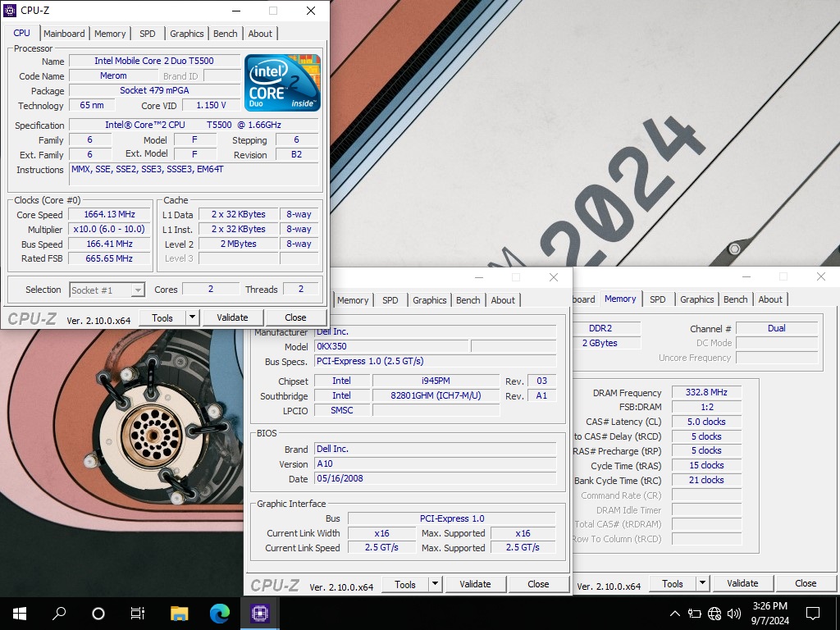This screenshot has height=630, width=840.
Task: Select SPD tab in the Memory window
Action: 658,299
